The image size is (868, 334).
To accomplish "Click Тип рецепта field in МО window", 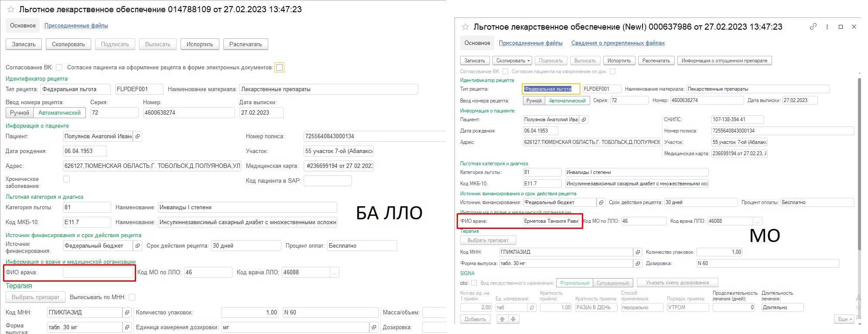I will coord(551,89).
